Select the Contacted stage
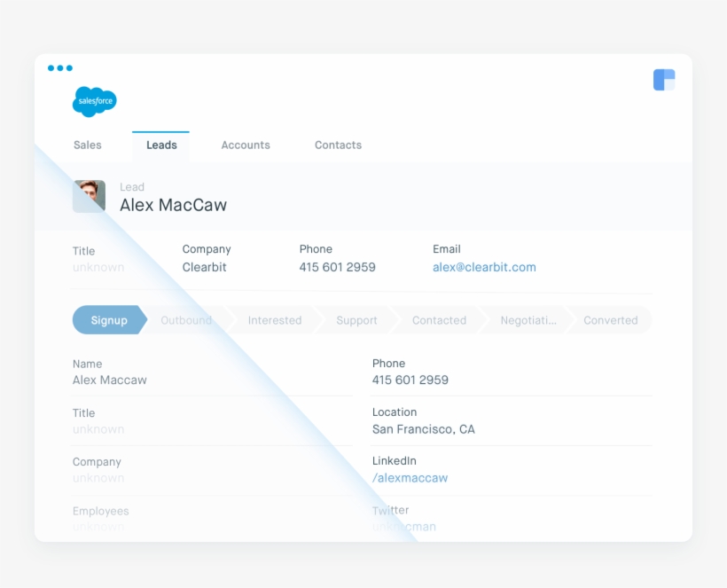727x588 pixels. (439, 320)
